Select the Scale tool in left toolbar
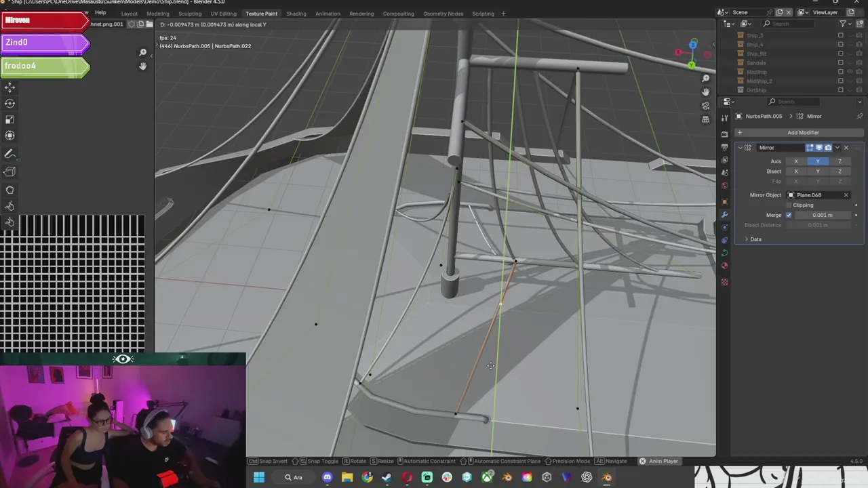Screen dimensions: 868x488 tap(10, 119)
